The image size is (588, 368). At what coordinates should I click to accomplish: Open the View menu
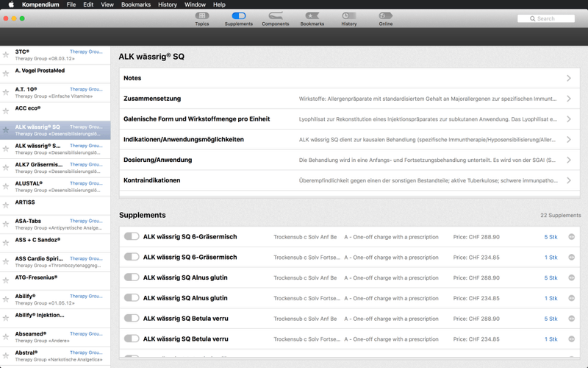(x=107, y=4)
